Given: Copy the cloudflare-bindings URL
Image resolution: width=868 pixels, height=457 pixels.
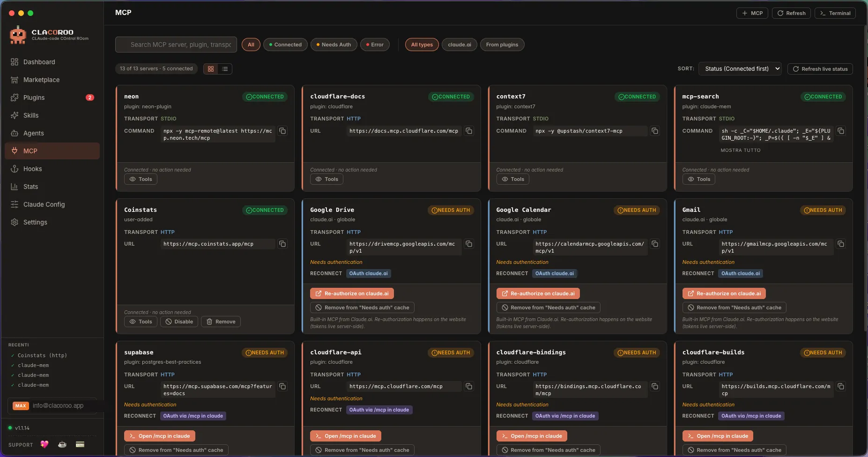Looking at the screenshot, I should tap(655, 386).
